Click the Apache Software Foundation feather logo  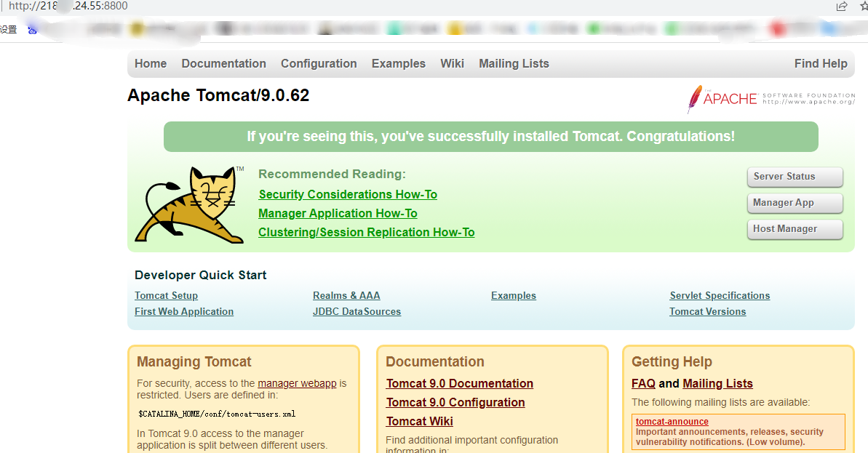pyautogui.click(x=771, y=99)
